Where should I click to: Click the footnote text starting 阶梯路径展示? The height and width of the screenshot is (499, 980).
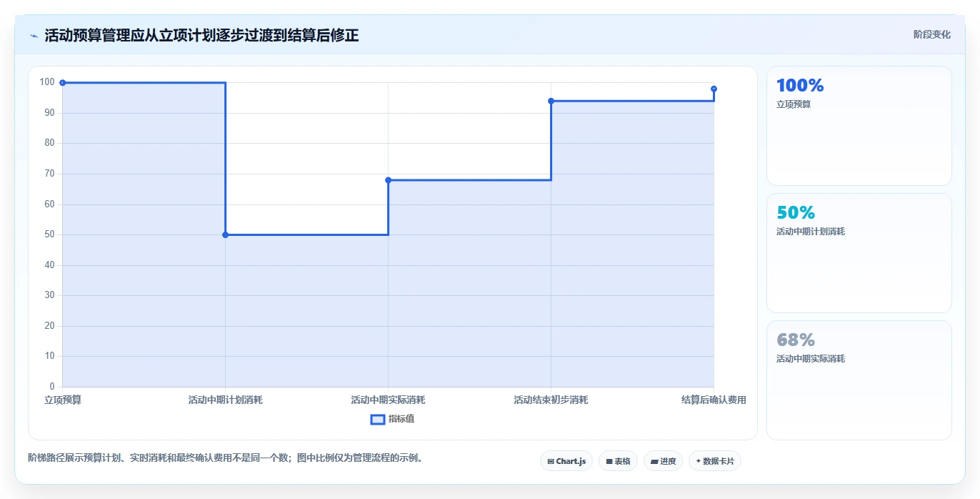(x=225, y=458)
